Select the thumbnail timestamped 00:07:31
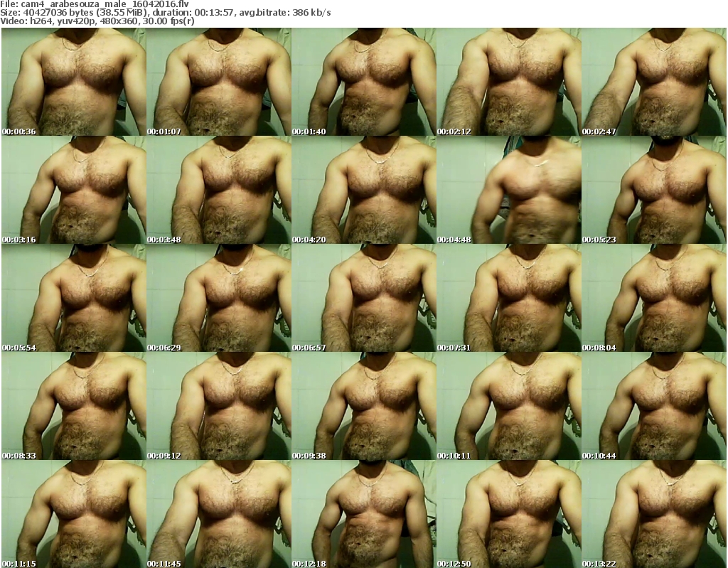 point(509,298)
